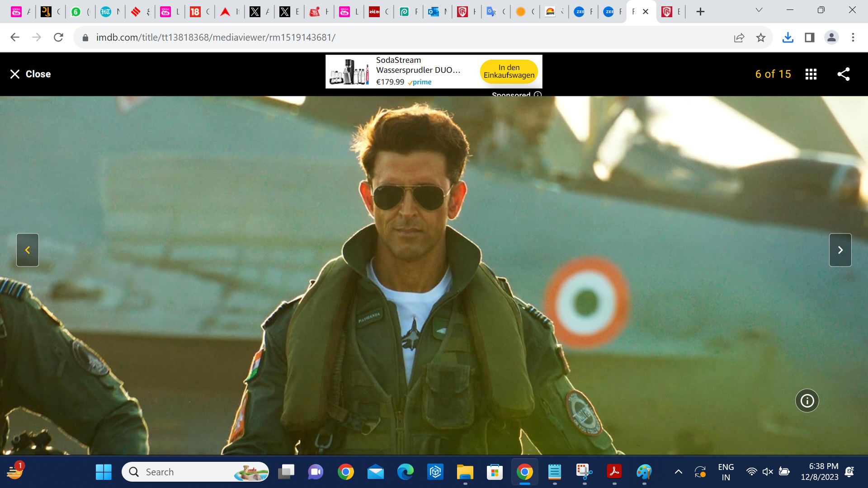This screenshot has width=868, height=488.
Task: Click the SodaStream product image in ad
Action: coord(349,72)
